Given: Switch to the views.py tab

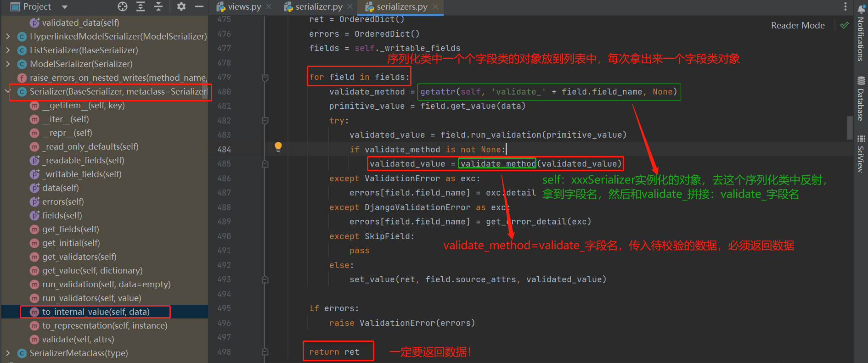Looking at the screenshot, I should (x=244, y=6).
